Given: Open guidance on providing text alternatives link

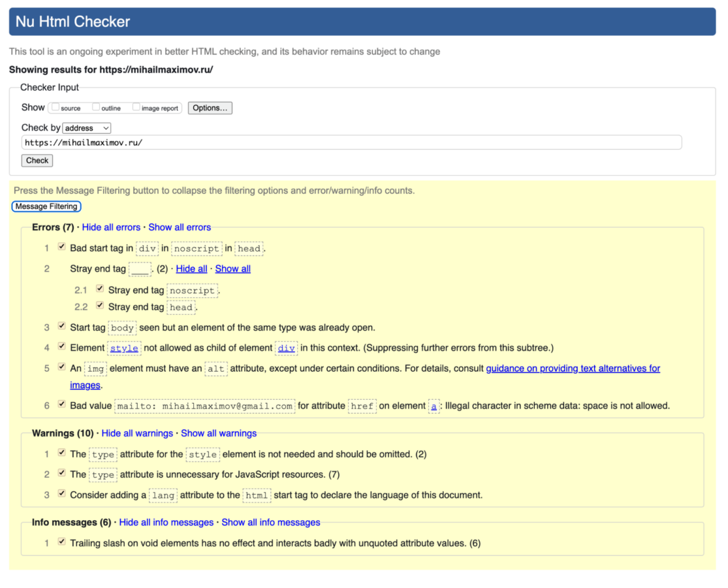Looking at the screenshot, I should pos(573,368).
